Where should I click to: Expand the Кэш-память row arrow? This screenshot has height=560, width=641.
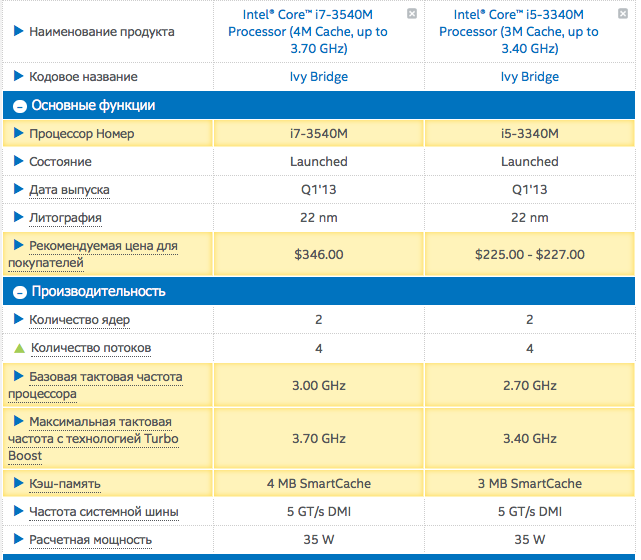(x=18, y=483)
